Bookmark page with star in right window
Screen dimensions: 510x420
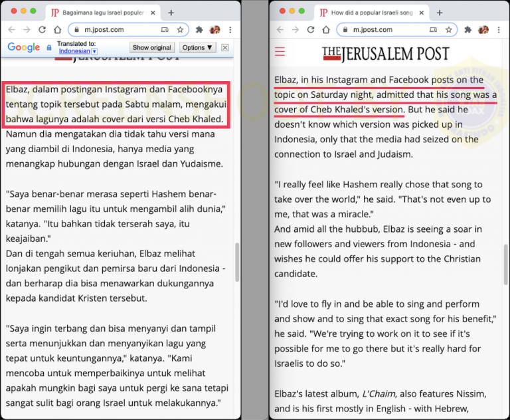pyautogui.click(x=449, y=30)
